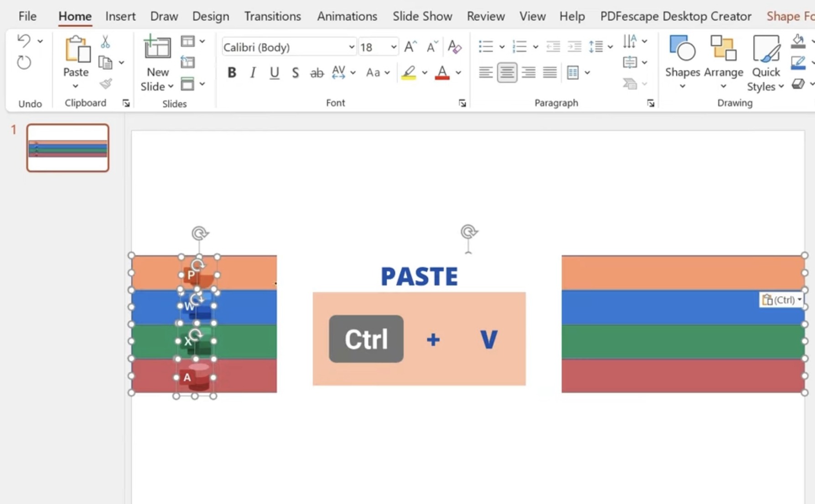
Task: Click the Clear All Formatting icon
Action: pos(454,46)
